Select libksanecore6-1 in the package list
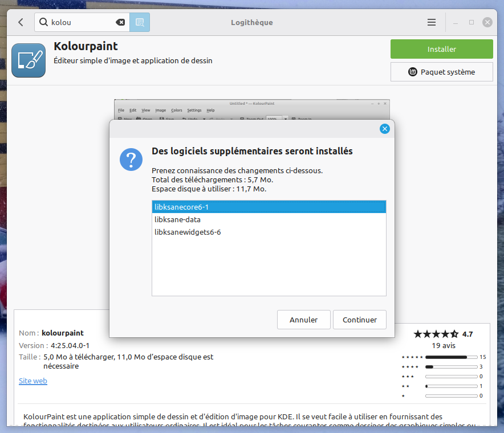 269,206
